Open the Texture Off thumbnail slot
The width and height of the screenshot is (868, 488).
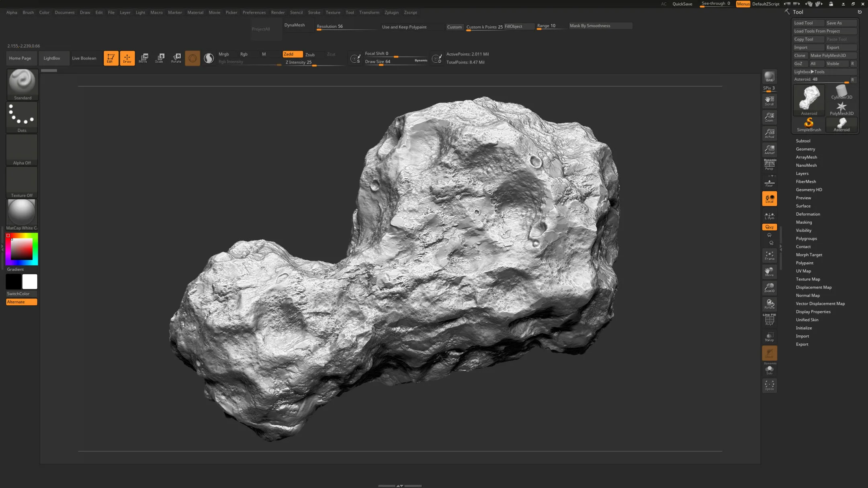[x=22, y=182]
